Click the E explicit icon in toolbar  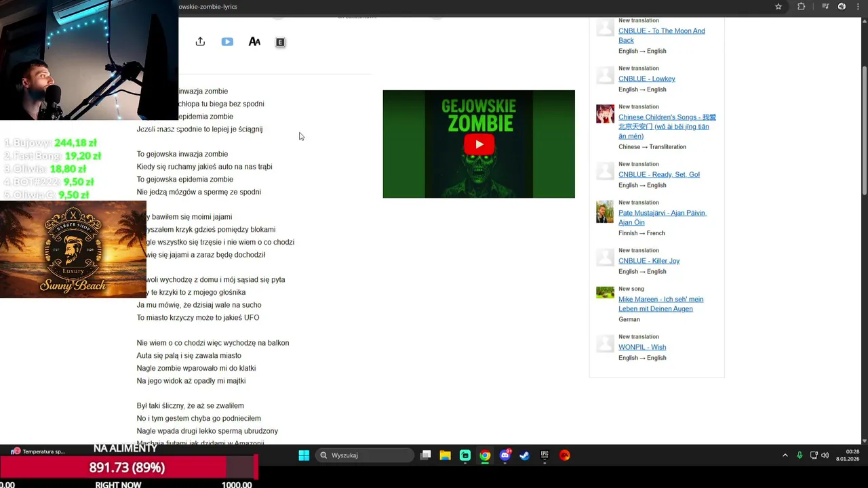[x=280, y=42]
